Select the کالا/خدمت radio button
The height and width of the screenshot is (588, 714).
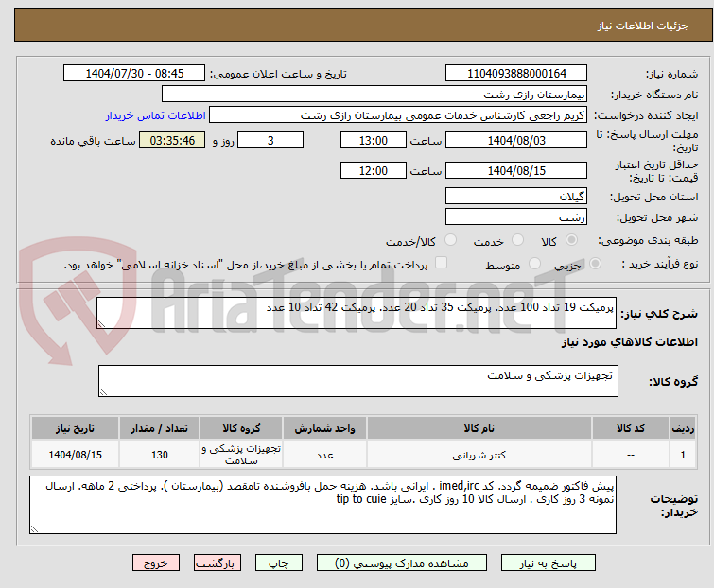point(450,240)
